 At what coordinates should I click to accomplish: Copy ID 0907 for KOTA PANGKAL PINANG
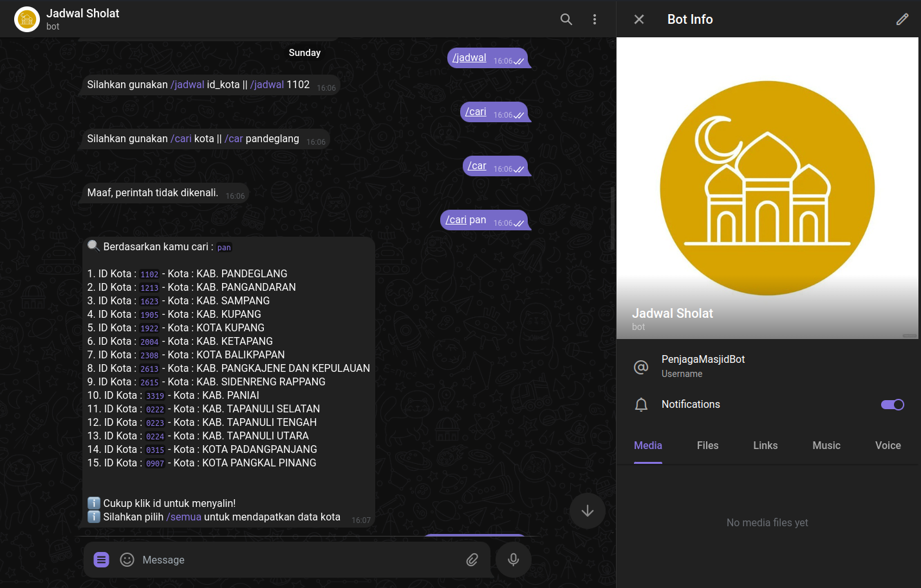155,463
